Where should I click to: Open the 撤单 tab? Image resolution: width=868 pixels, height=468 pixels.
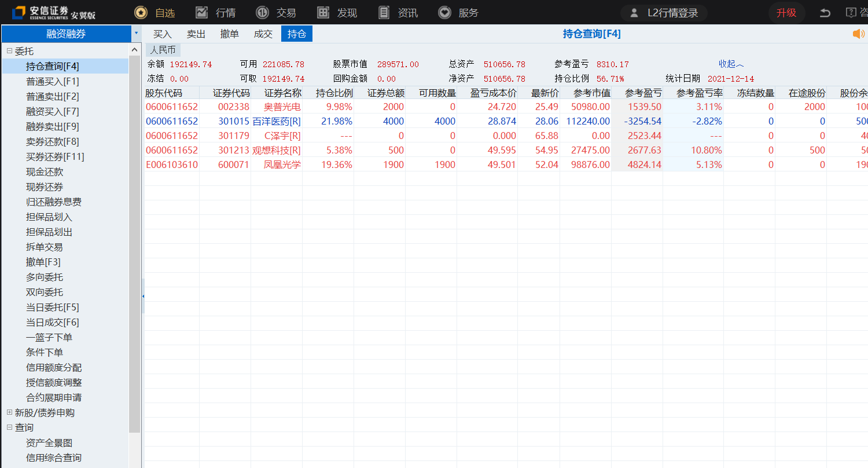(x=230, y=34)
